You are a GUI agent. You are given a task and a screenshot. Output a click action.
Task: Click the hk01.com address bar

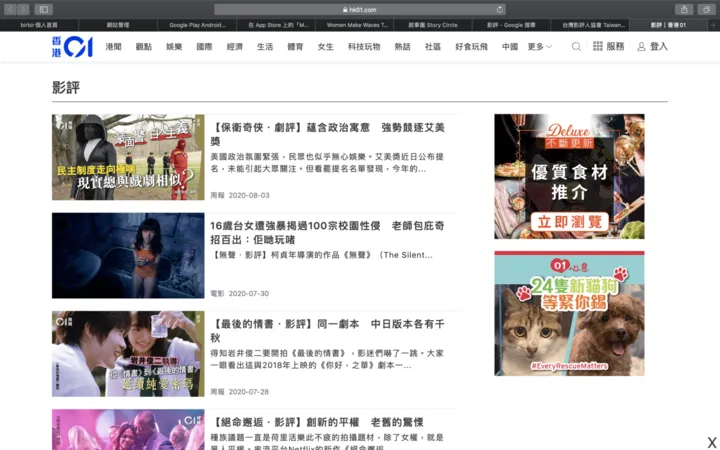pos(360,9)
